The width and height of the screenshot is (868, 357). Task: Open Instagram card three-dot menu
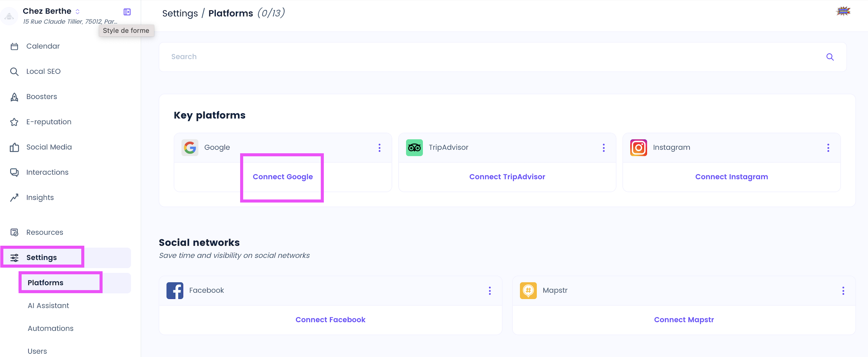828,148
